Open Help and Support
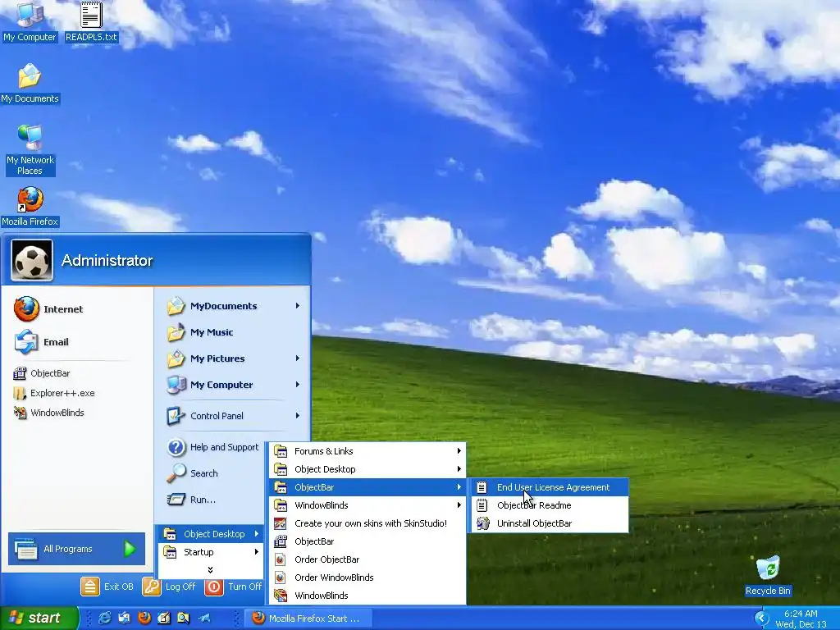Image resolution: width=840 pixels, height=630 pixels. [x=212, y=447]
